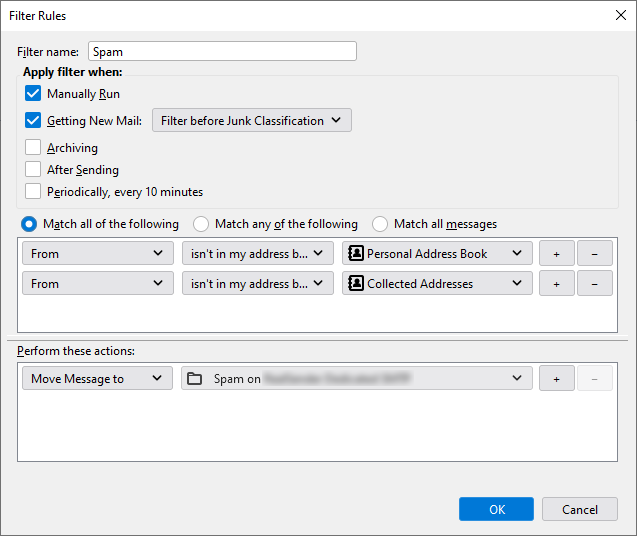This screenshot has width=637, height=536.
Task: Select Match any of the following
Action: (201, 225)
